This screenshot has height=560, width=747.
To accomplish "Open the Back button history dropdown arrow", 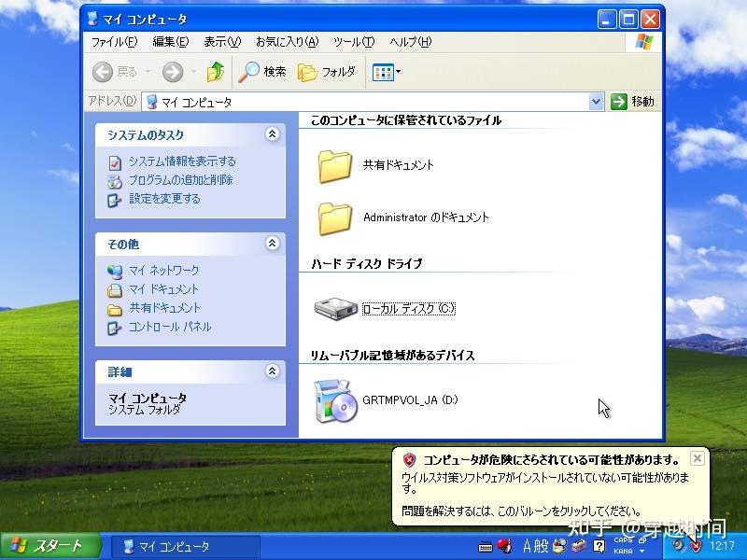I will (x=148, y=73).
